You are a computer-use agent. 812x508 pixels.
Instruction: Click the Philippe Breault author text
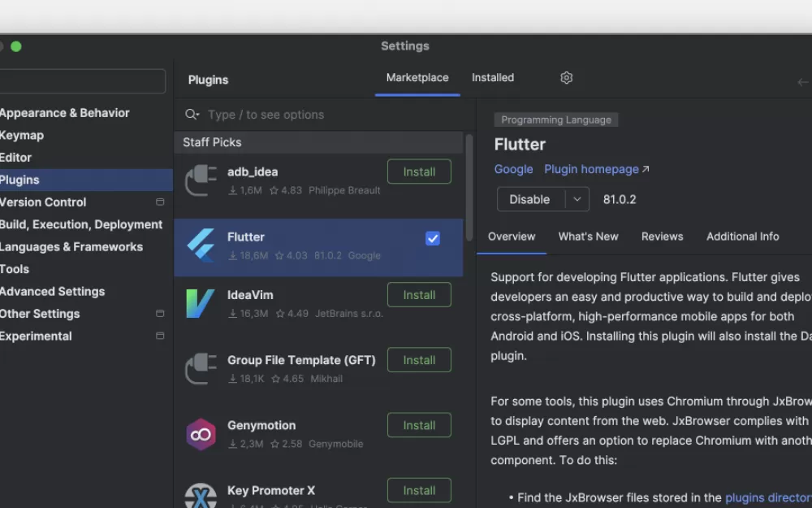[x=344, y=190]
